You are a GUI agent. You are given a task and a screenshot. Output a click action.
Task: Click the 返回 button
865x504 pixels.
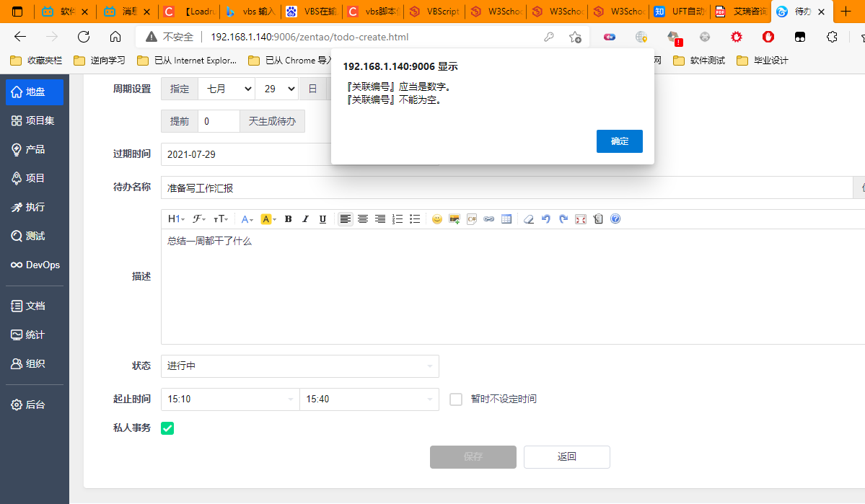566,456
